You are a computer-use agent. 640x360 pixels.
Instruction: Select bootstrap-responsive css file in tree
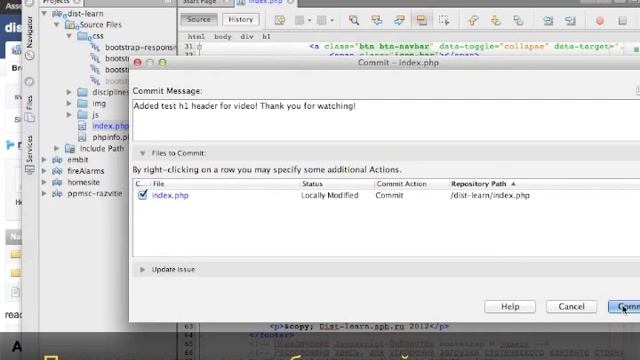point(140,47)
